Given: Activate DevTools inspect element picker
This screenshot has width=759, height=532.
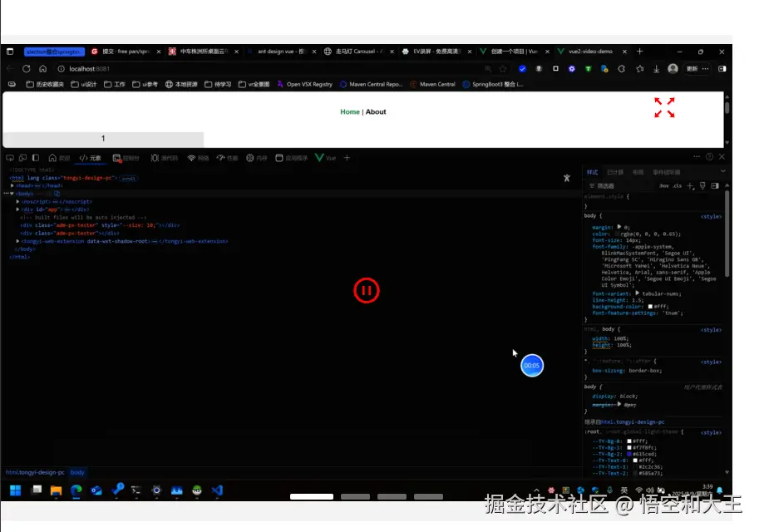Looking at the screenshot, I should [x=10, y=158].
